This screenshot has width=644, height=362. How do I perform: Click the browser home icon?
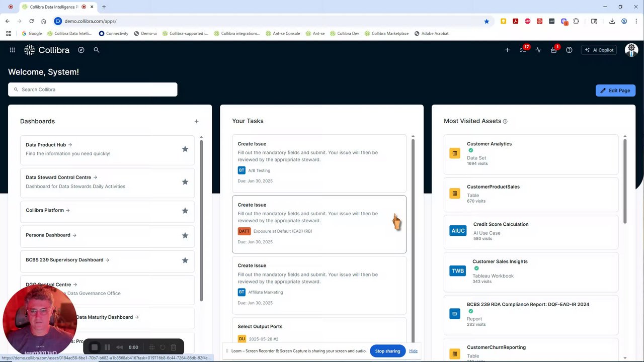[x=44, y=21]
